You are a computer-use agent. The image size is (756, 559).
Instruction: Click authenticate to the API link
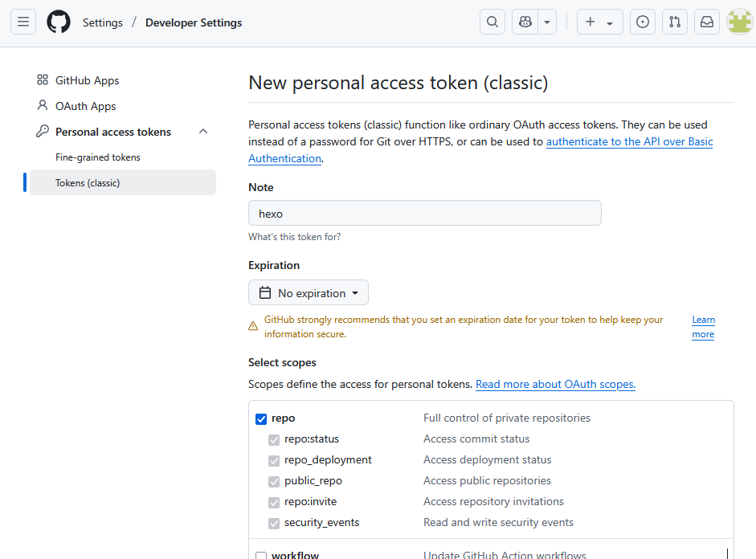(x=629, y=142)
